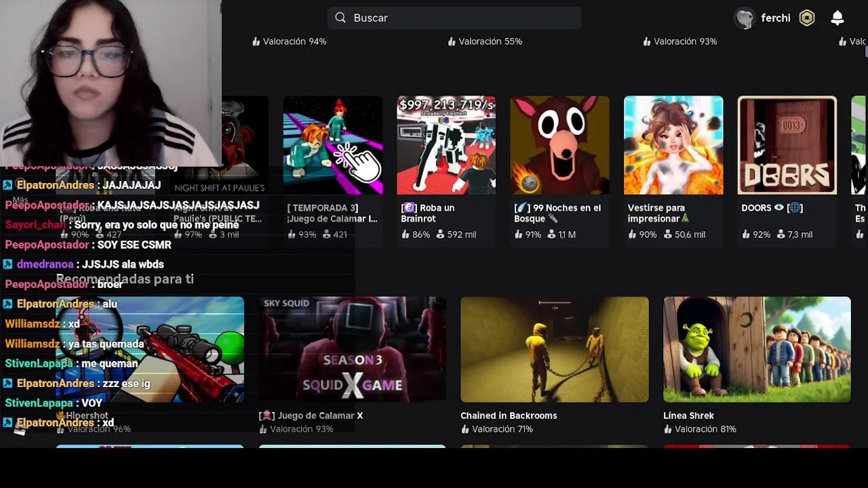
Task: Click the Vestirse para impresionar title
Action: 658,213
